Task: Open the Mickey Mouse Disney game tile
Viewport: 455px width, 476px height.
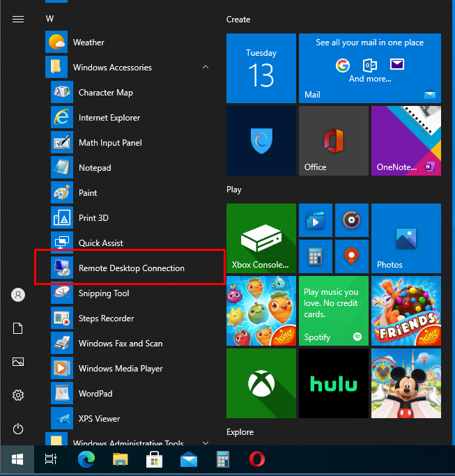Action: 406,383
